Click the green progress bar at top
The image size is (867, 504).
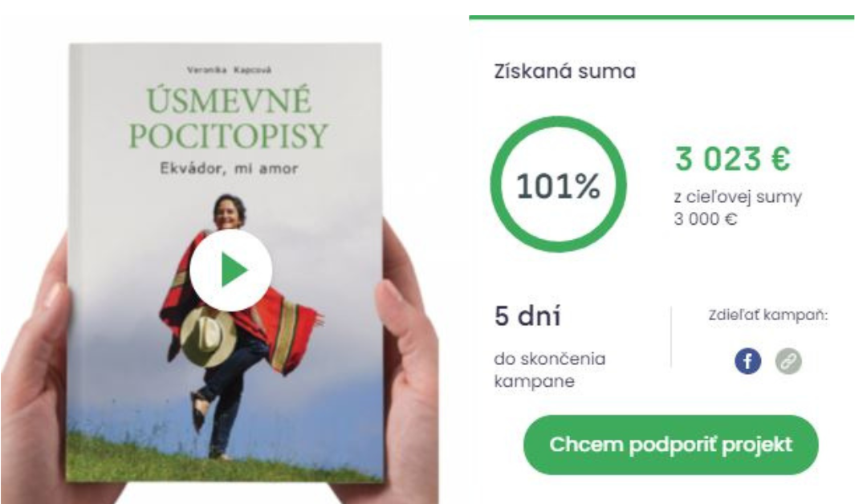[661, 17]
